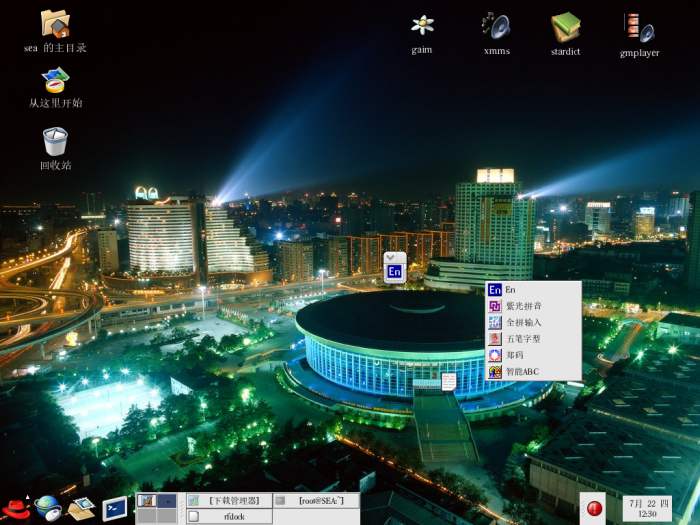Click the red notification icon in tray

click(x=594, y=508)
